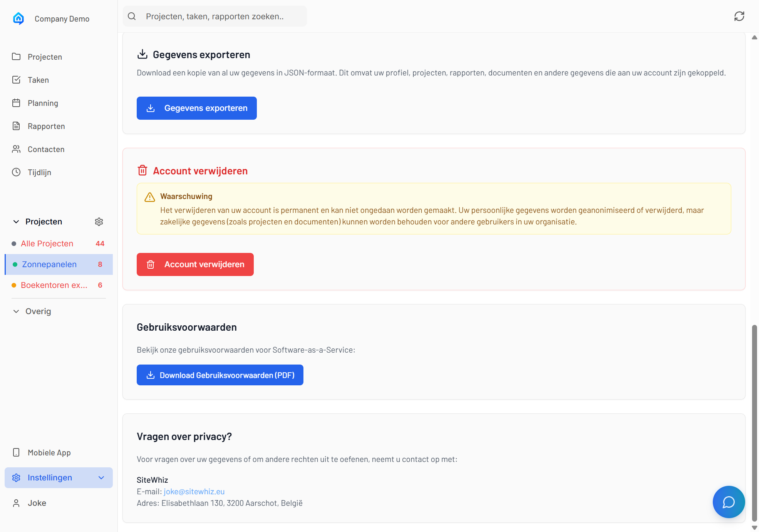Open Tijdlijn via its clock icon

click(x=16, y=172)
